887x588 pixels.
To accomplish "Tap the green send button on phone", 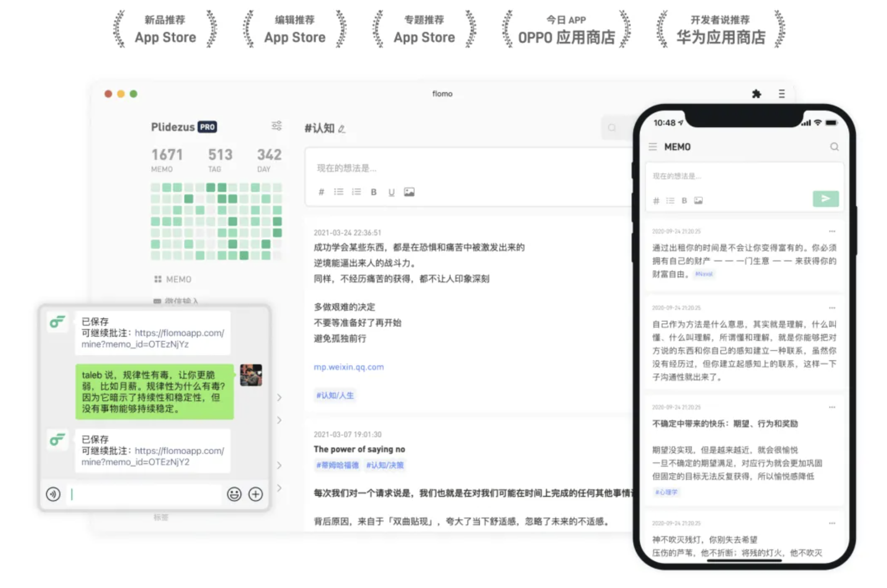I will 826,199.
